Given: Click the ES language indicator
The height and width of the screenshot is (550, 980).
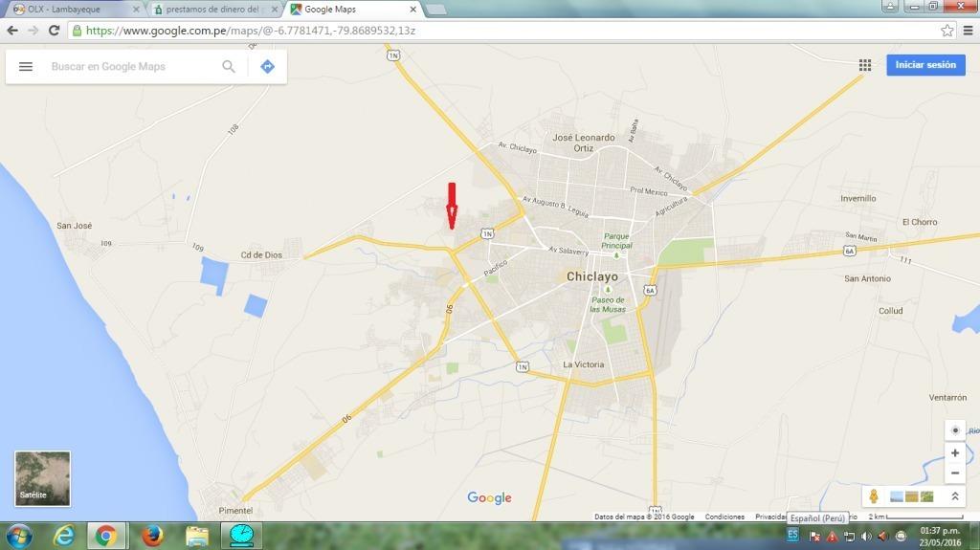Looking at the screenshot, I should 792,535.
